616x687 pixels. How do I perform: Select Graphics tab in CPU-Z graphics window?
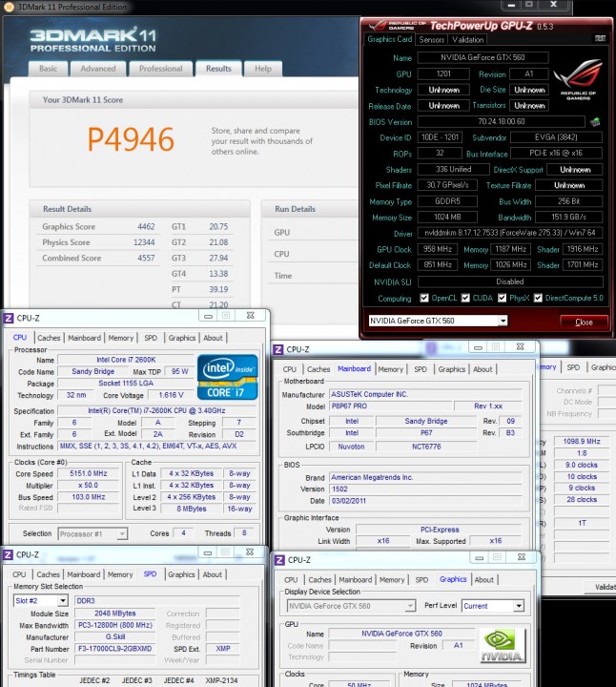[453, 579]
